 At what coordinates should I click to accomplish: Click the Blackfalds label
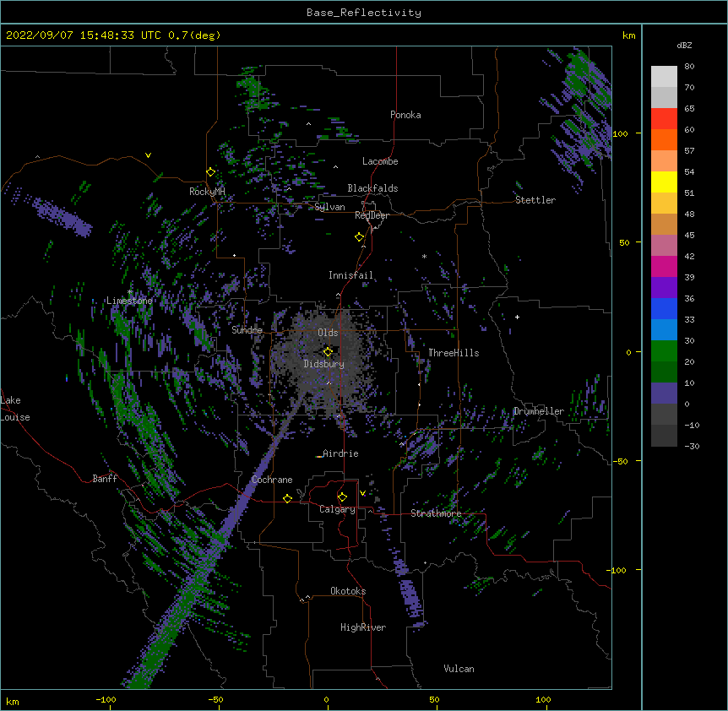372,188
